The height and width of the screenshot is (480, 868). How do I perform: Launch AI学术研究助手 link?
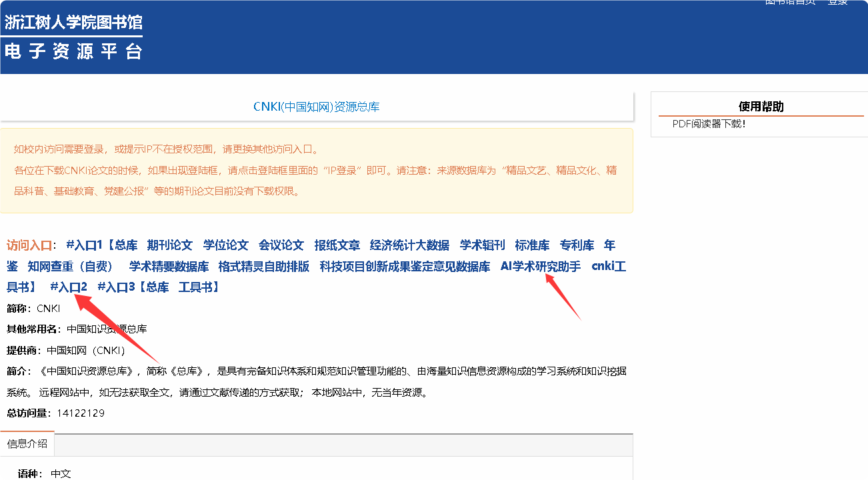(x=540, y=267)
